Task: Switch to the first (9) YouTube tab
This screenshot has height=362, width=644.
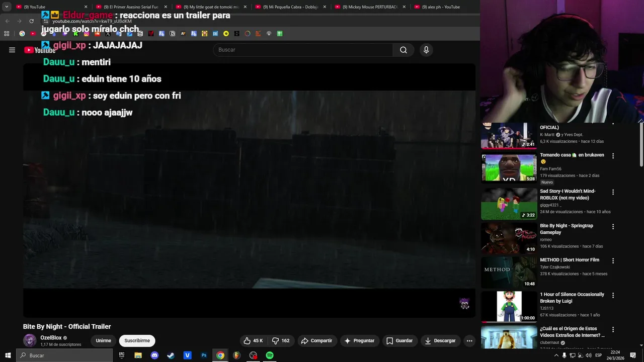Action: pos(50,7)
